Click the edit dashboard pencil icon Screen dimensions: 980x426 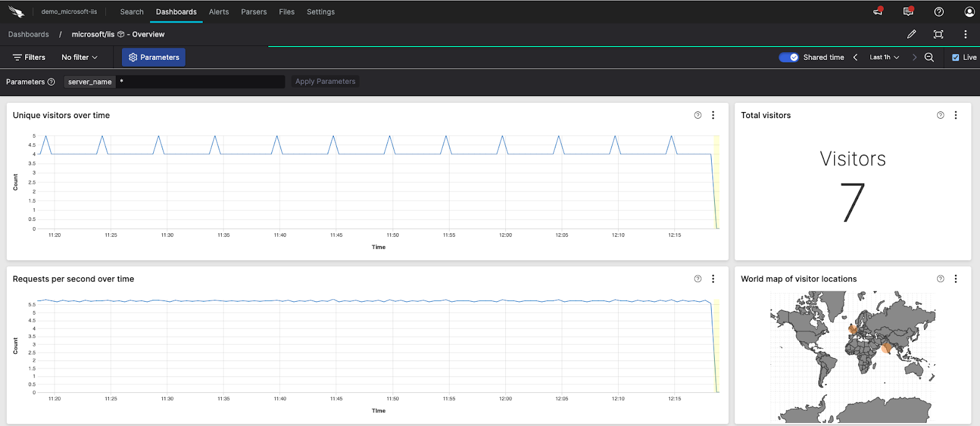coord(911,34)
